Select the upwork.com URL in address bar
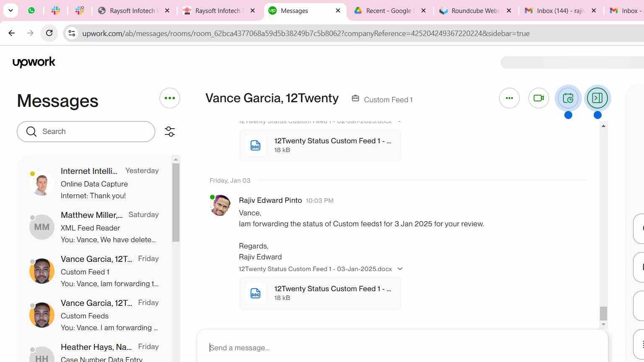 click(x=306, y=34)
